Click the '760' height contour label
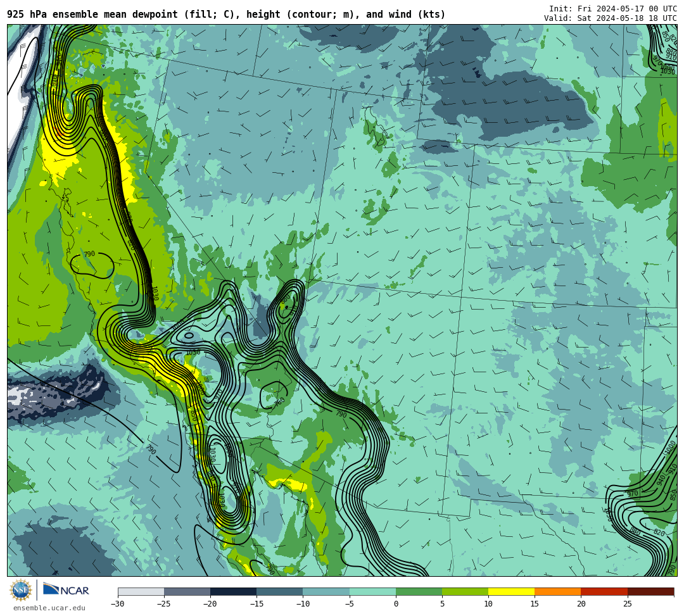This screenshot has height=616, width=684. tap(280, 402)
